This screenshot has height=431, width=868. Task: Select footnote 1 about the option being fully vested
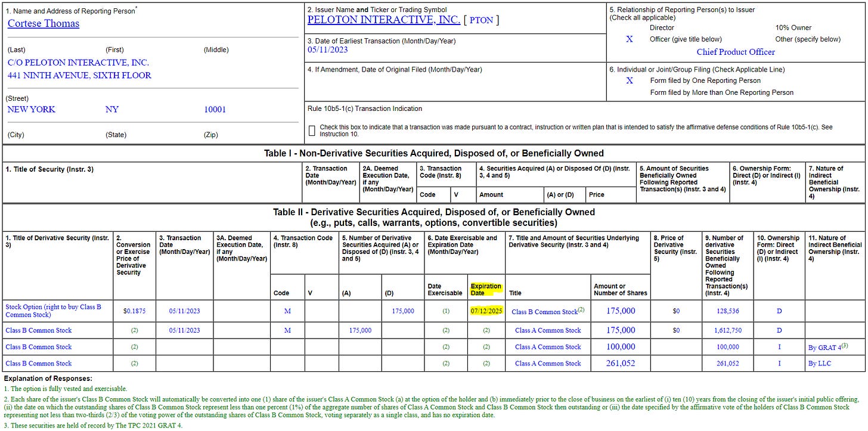(65, 389)
